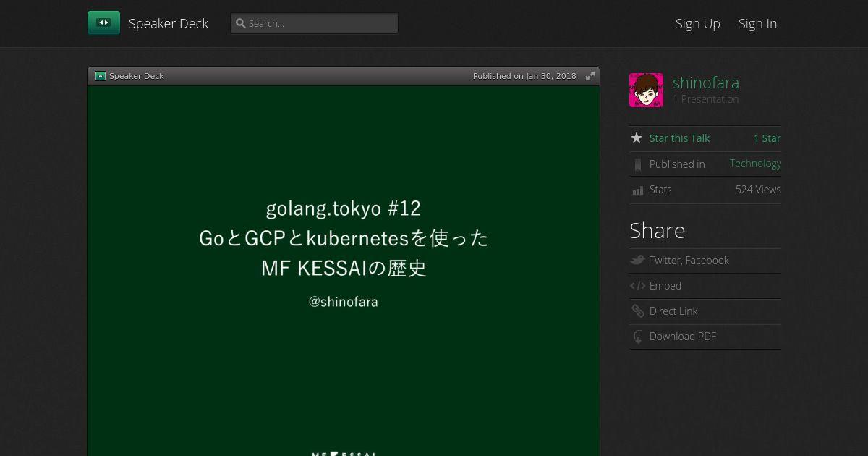Image resolution: width=868 pixels, height=456 pixels.
Task: Open shinofara's avatar image
Action: click(646, 90)
